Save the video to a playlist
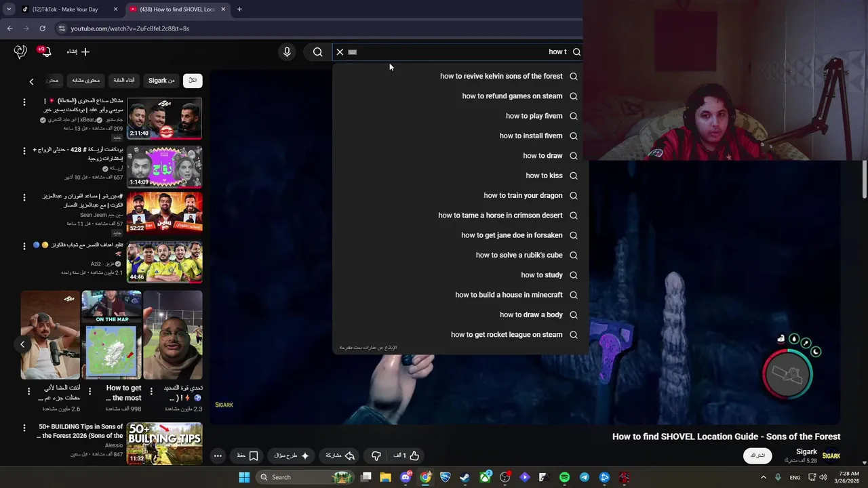Screen dimensions: 868x488 pos(248,455)
